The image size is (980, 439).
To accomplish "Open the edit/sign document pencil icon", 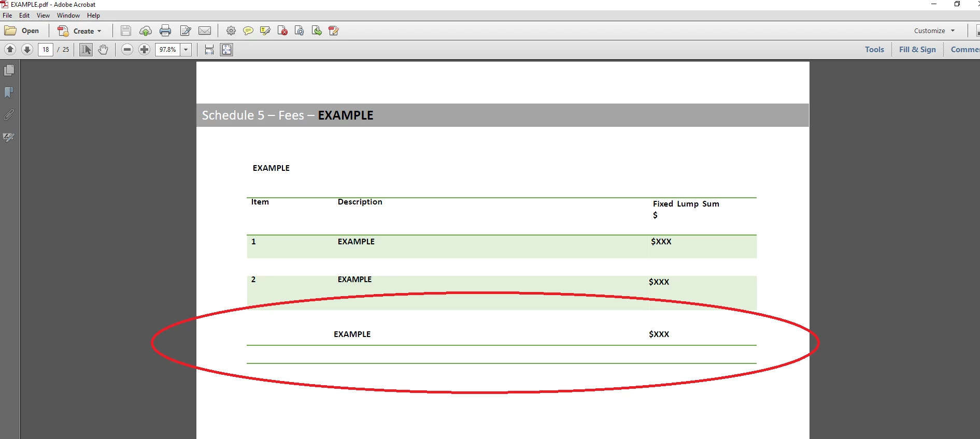I will (x=186, y=31).
